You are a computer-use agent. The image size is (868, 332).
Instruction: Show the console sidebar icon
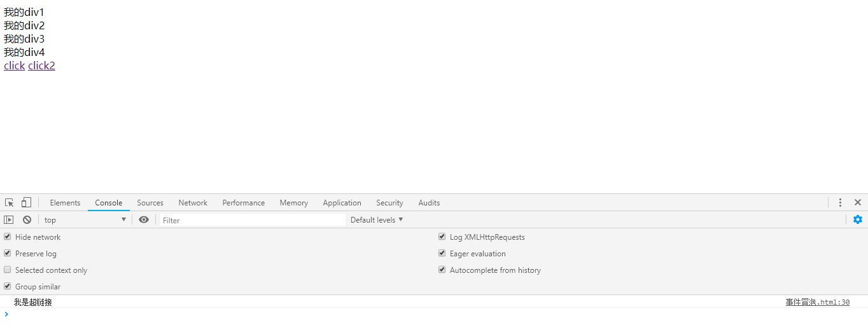point(9,219)
